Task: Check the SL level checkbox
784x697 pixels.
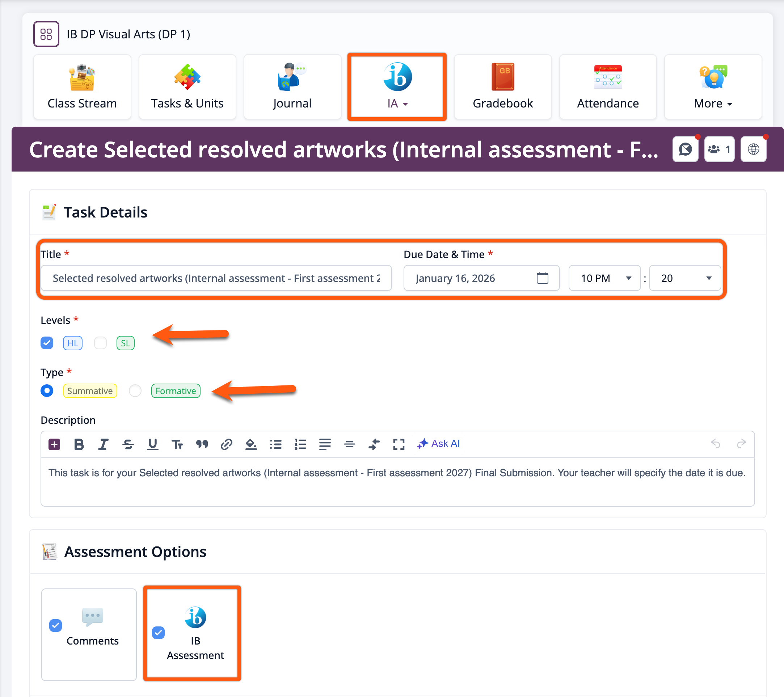Action: (x=101, y=343)
